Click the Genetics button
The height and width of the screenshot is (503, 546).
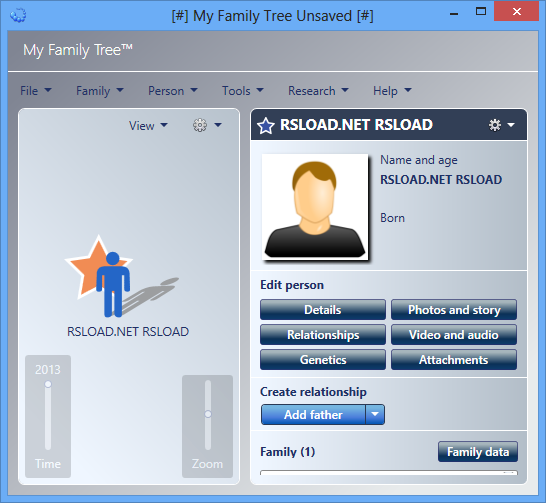pyautogui.click(x=323, y=360)
